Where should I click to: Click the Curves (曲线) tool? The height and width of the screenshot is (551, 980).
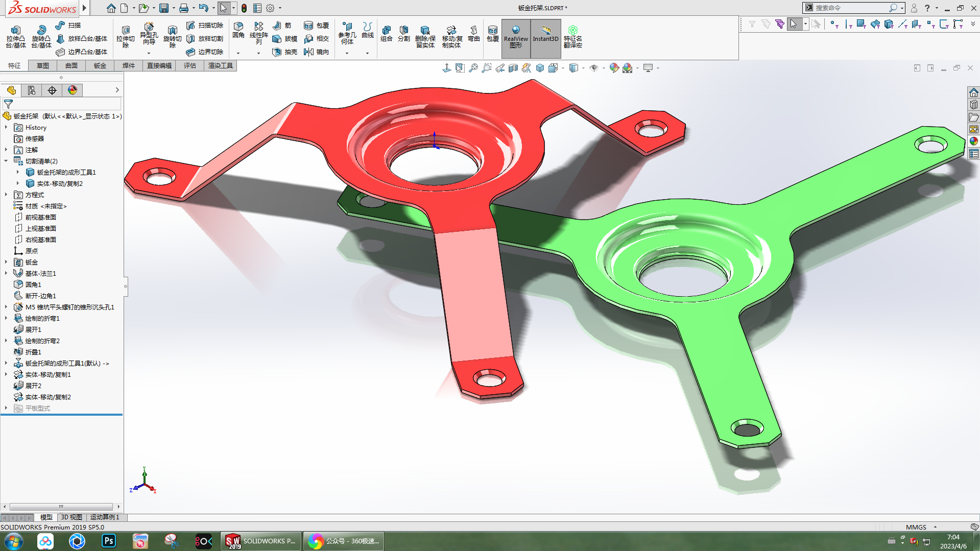(368, 30)
